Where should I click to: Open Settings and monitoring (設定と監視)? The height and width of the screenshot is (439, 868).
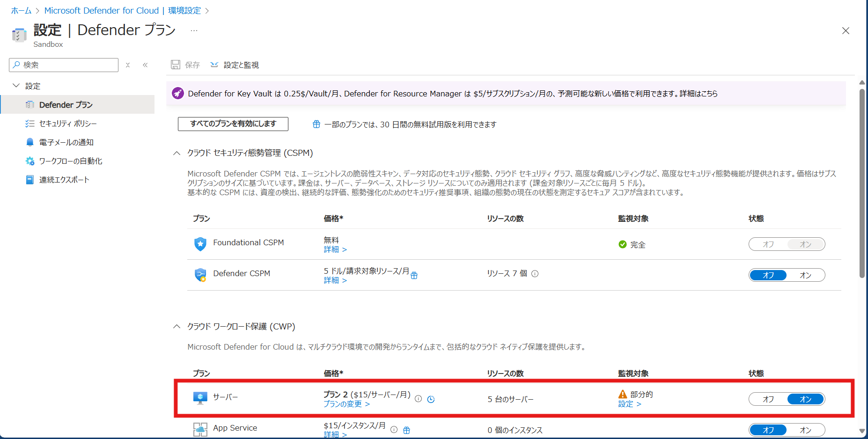235,65
